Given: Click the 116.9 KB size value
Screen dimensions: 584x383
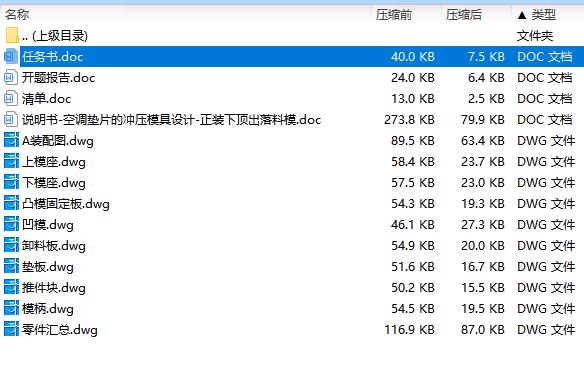Looking at the screenshot, I should pyautogui.click(x=409, y=330).
